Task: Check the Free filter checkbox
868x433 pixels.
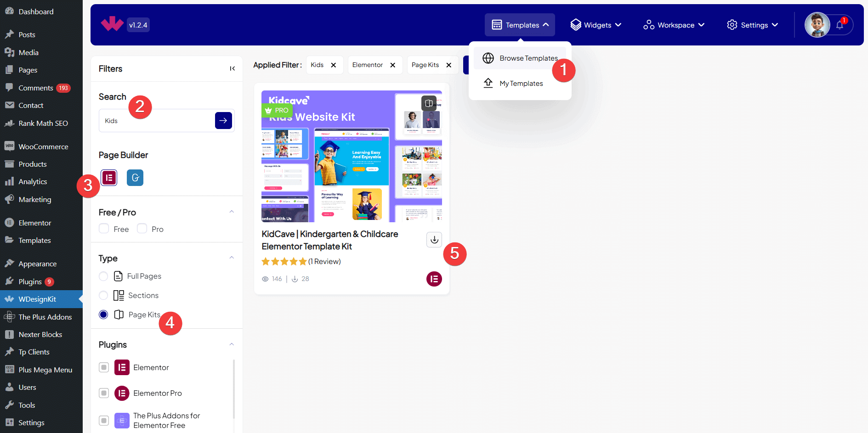Action: click(104, 229)
